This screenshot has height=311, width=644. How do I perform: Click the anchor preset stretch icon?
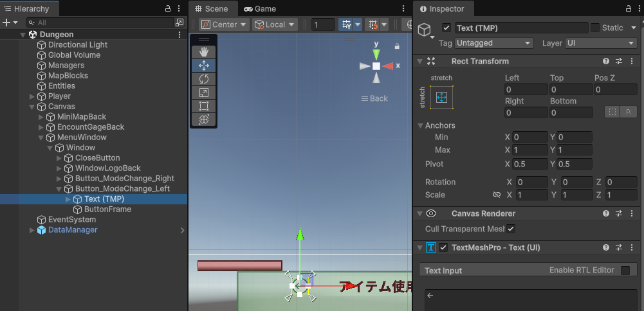pos(441,98)
